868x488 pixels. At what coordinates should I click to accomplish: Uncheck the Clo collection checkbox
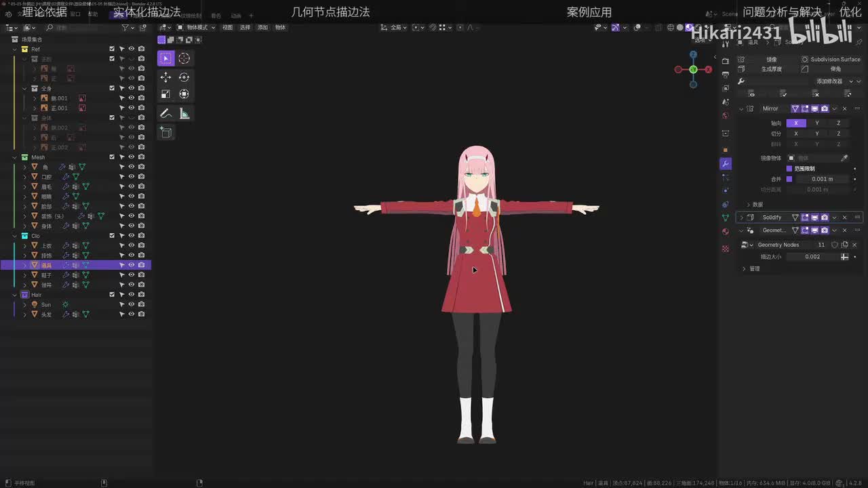(112, 236)
